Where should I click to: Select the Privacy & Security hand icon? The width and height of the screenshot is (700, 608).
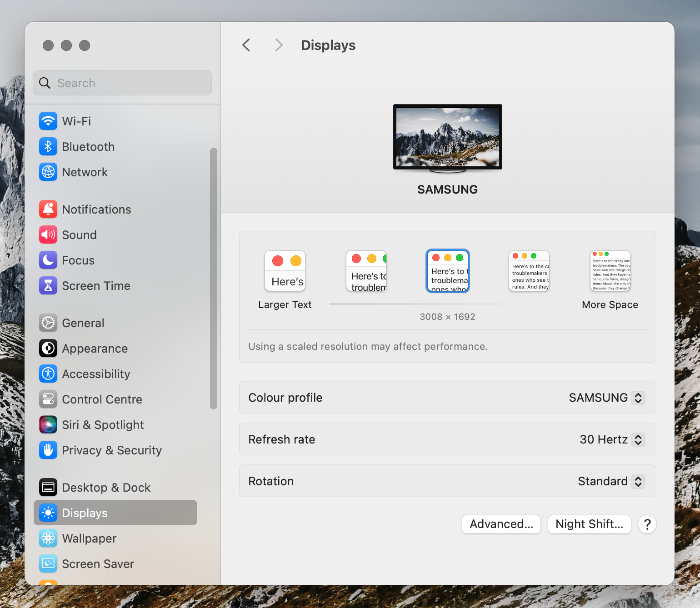point(48,450)
